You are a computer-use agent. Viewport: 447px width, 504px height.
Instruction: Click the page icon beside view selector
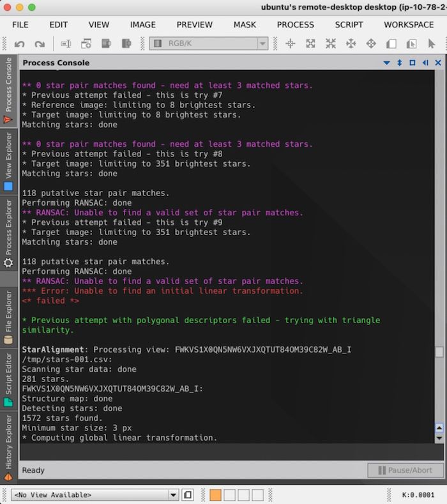point(188,494)
